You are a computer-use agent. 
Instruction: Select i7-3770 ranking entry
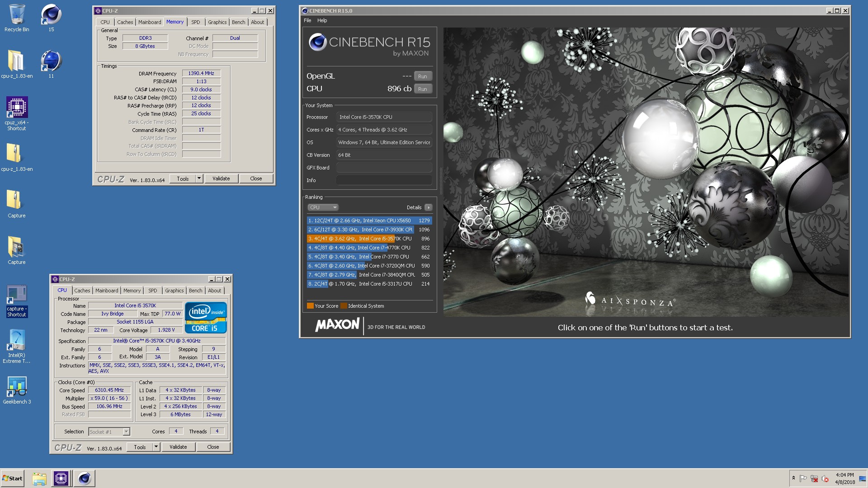(x=369, y=257)
